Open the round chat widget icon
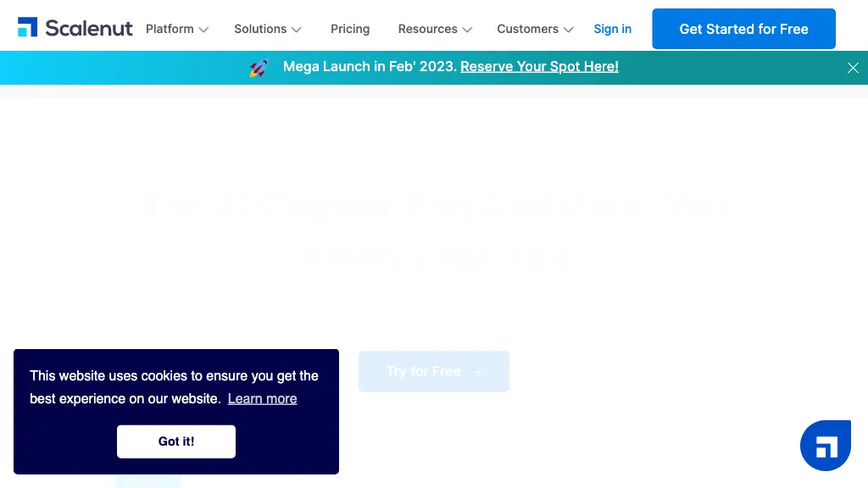Viewport: 868px width, 488px height. 826,446
